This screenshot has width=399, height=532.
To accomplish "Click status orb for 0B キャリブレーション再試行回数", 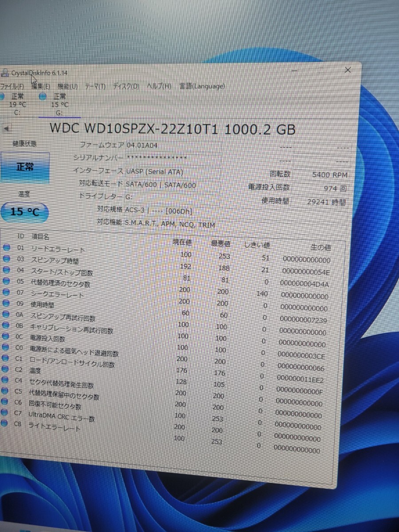I will 6,325.
